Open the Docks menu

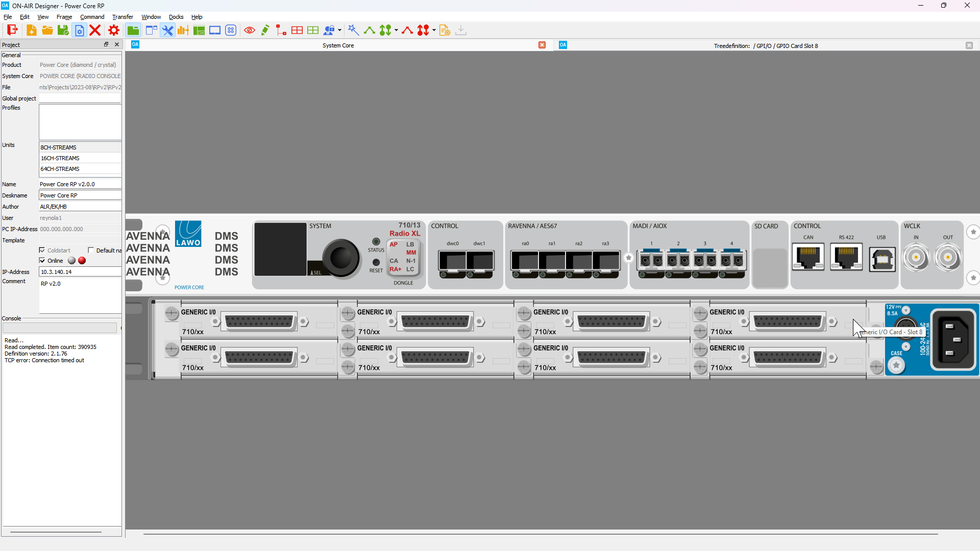click(x=176, y=17)
